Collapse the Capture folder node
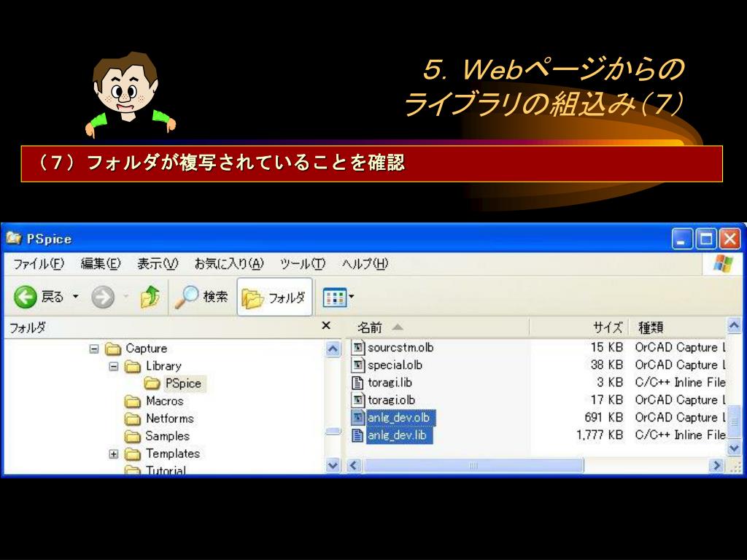Screen dimensions: 747x560 (x=94, y=349)
